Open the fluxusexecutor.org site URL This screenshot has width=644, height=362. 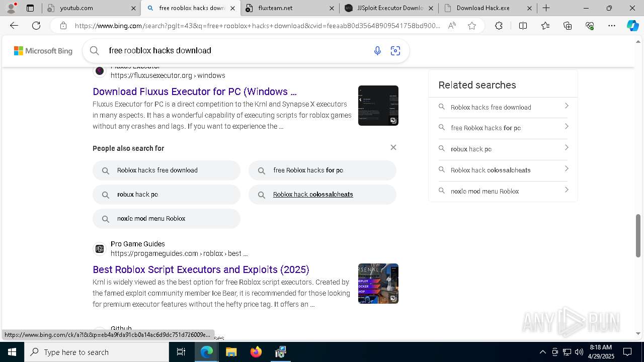point(168,75)
